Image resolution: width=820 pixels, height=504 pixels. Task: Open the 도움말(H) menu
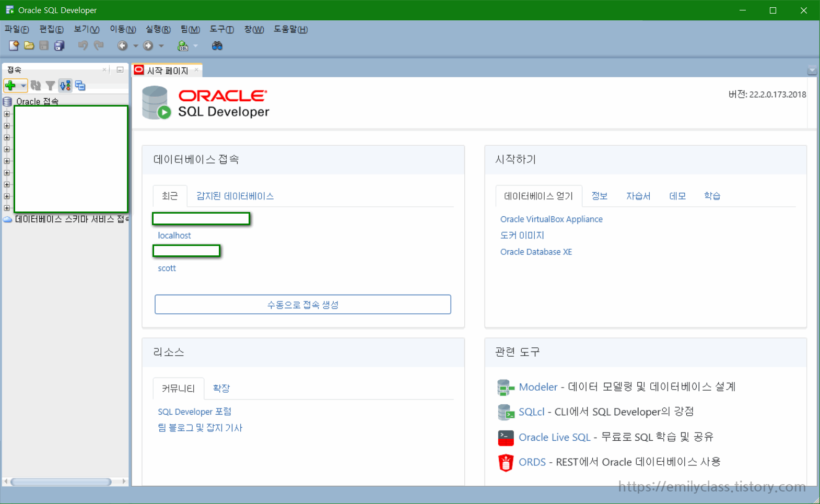[x=290, y=29]
